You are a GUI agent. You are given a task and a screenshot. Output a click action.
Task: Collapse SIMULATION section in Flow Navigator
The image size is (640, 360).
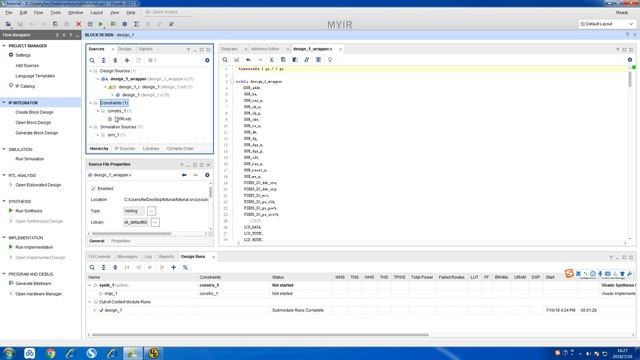click(x=4, y=149)
